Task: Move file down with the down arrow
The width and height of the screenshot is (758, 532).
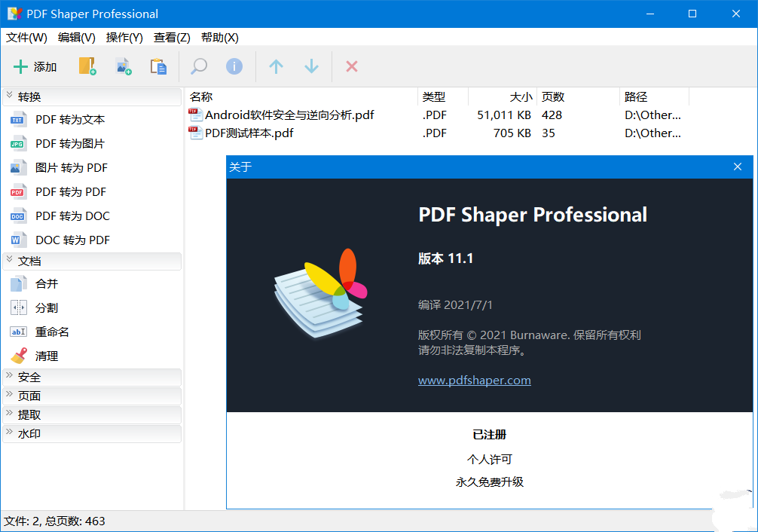Action: click(311, 66)
